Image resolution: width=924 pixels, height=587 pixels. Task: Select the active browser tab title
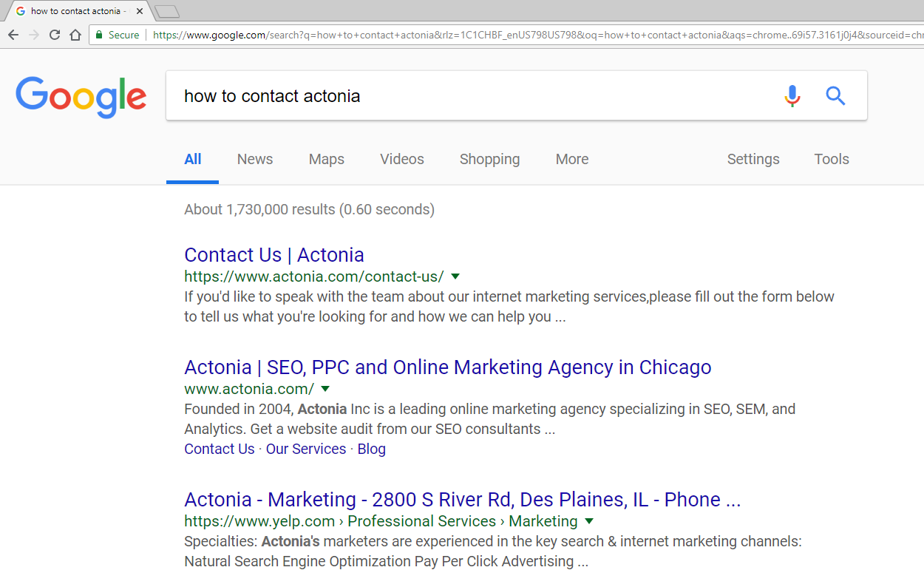click(78, 11)
